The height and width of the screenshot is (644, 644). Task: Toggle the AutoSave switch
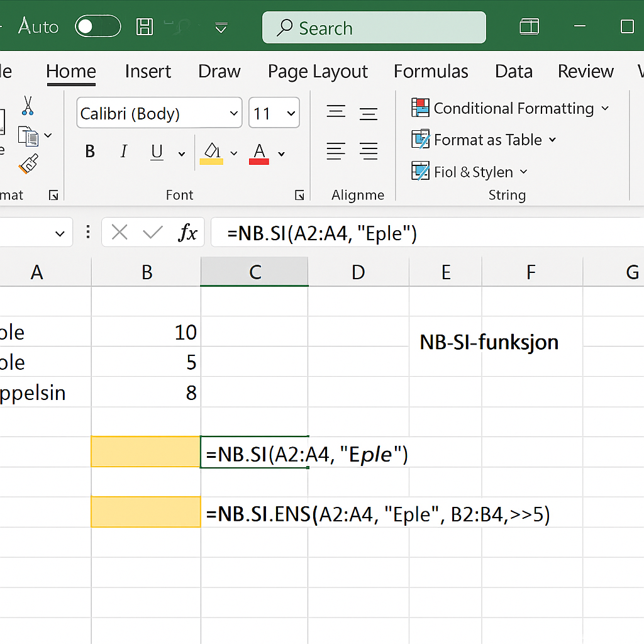[97, 26]
